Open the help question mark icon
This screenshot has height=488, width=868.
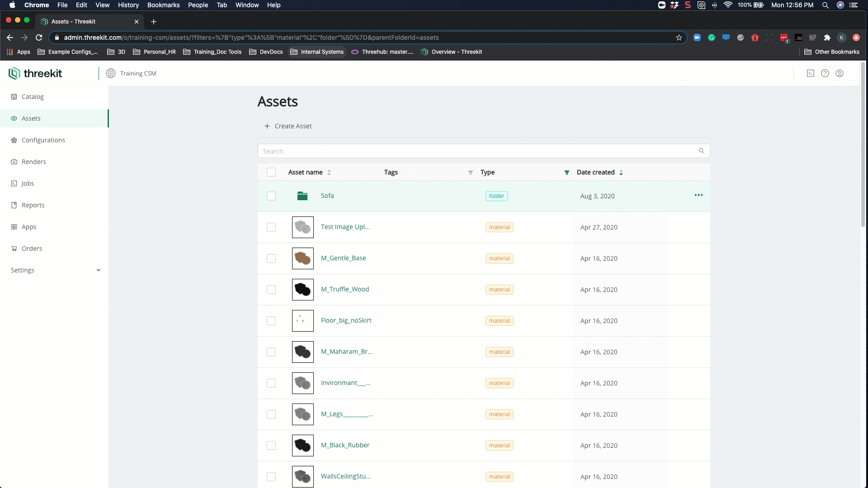pos(825,73)
